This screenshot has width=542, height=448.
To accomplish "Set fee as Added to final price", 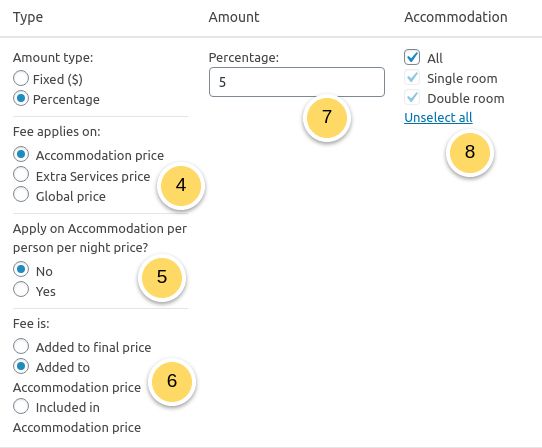I will coord(21,346).
